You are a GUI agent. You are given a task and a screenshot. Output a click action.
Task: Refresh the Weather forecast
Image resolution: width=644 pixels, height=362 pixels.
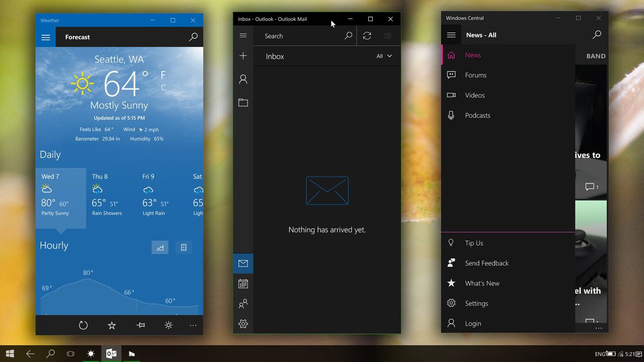(x=84, y=325)
